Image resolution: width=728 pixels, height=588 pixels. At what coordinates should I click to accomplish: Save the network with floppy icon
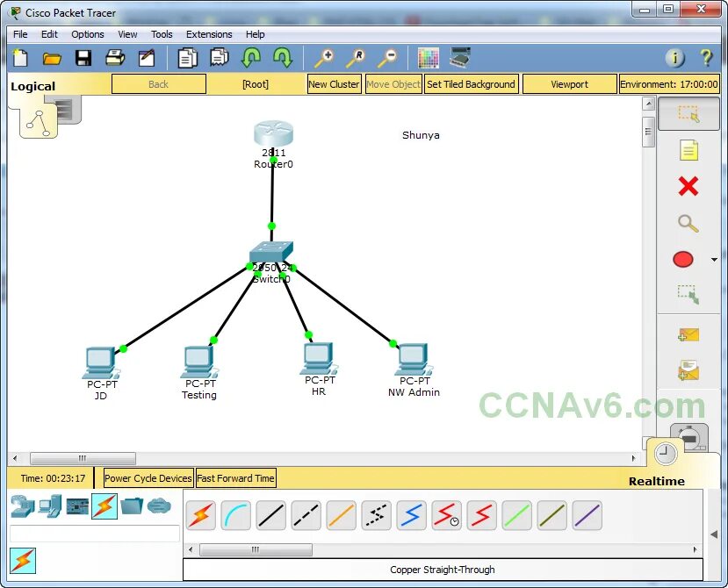click(83, 58)
